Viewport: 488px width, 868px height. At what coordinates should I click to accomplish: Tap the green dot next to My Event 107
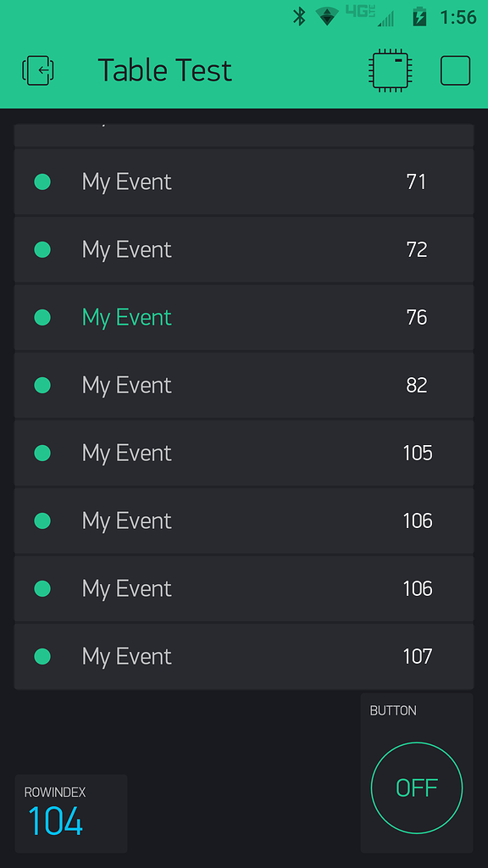tap(42, 656)
